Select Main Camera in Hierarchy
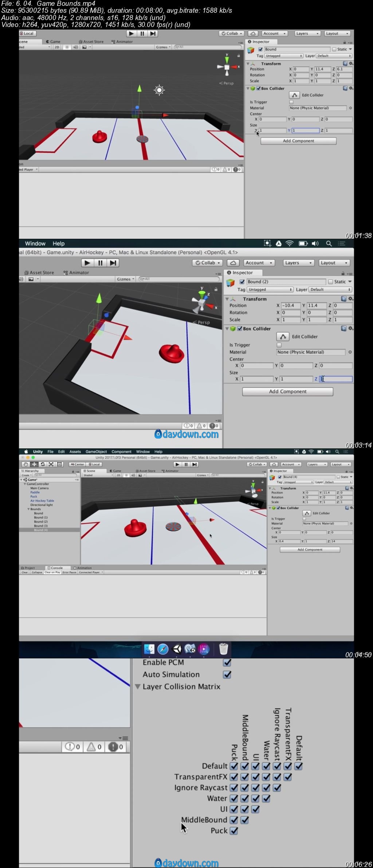The height and width of the screenshot is (868, 373). pos(39,488)
